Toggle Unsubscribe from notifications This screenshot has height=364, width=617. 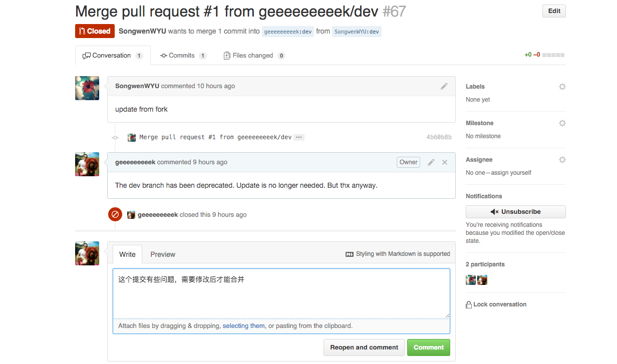(x=515, y=212)
